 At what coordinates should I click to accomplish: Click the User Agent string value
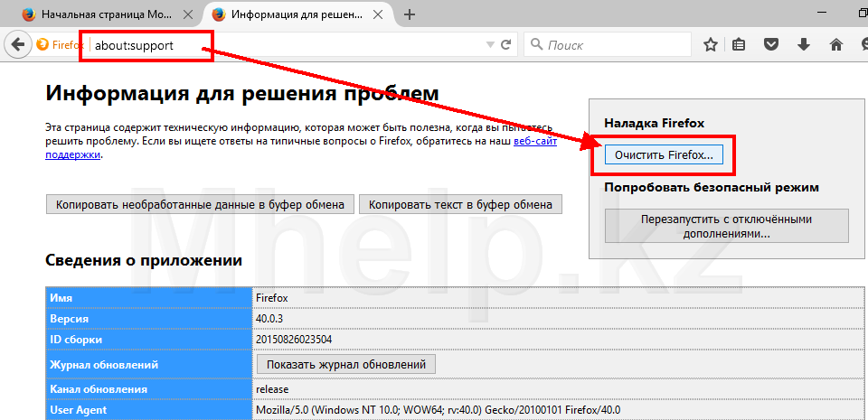point(438,410)
